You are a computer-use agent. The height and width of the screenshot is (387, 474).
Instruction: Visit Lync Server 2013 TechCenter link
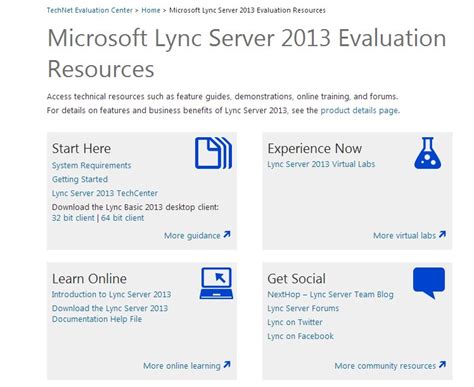[x=105, y=193]
